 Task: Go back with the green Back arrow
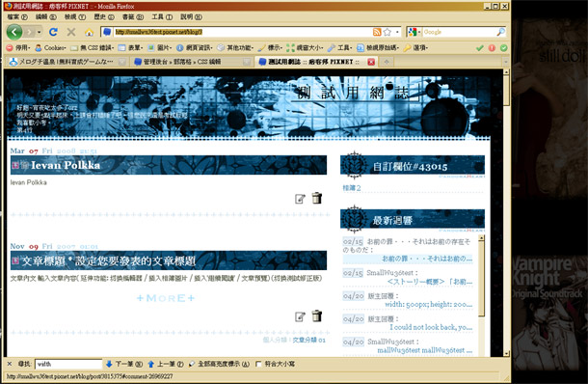point(14,32)
